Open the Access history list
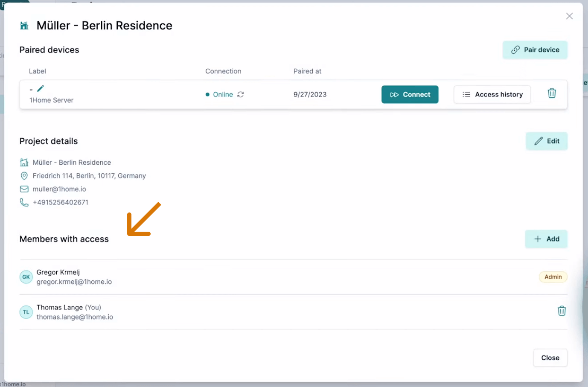This screenshot has height=387, width=588. pyautogui.click(x=492, y=94)
